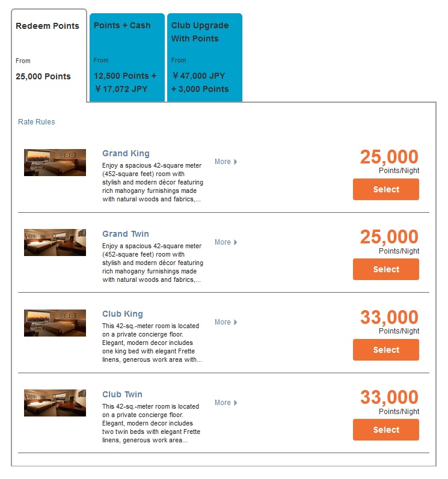Viewport: 448px width, 479px height.
Task: Open the Grand King room title link
Action: pyautogui.click(x=126, y=153)
